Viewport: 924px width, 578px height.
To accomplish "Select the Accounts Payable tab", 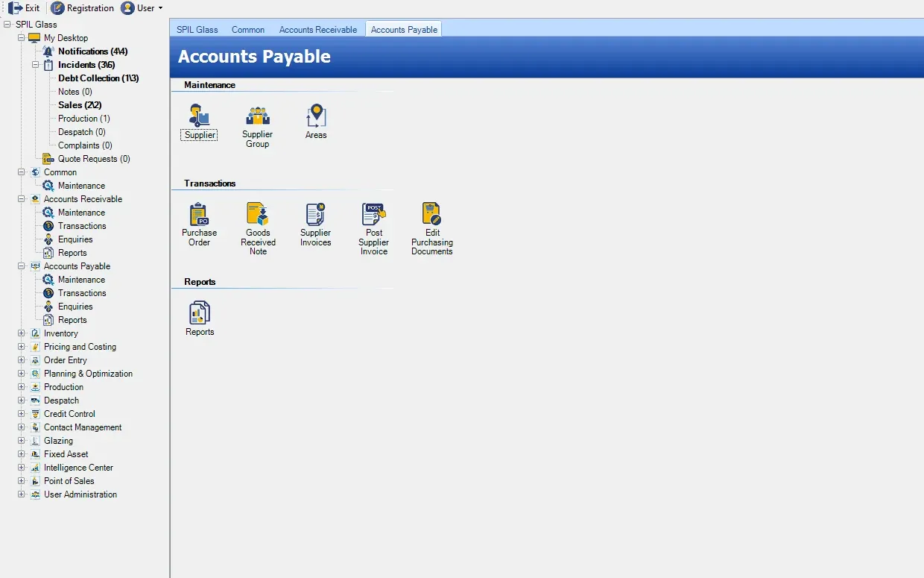I will point(404,30).
